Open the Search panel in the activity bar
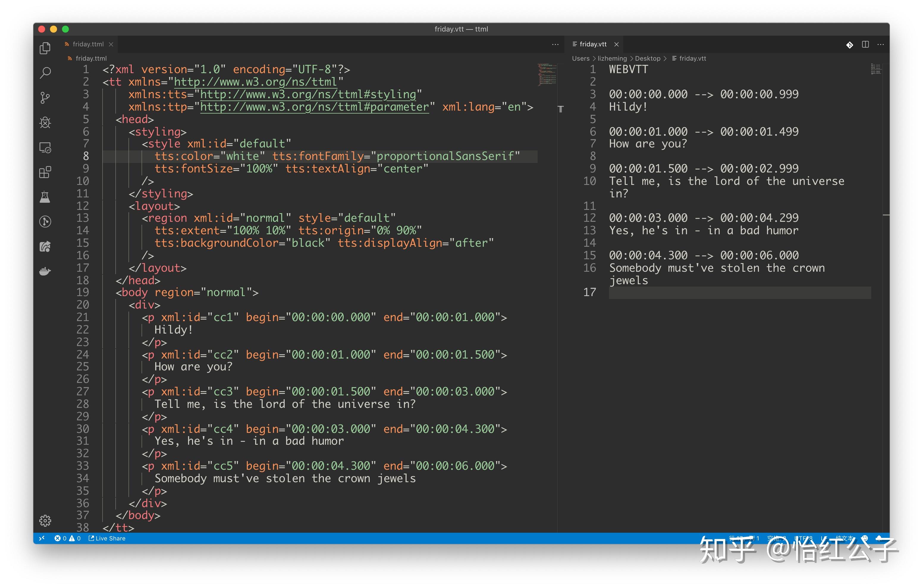This screenshot has height=588, width=923. [x=45, y=73]
